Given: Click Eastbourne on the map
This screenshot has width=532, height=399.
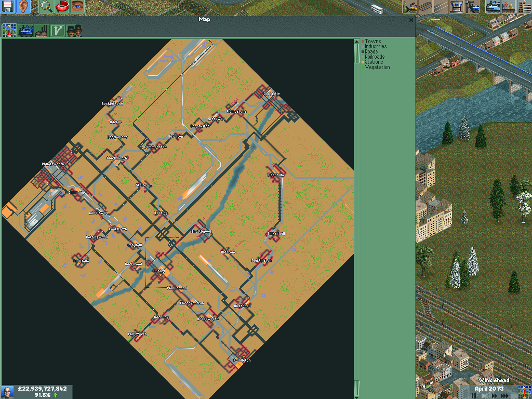Looking at the screenshot, I should pos(117,137).
